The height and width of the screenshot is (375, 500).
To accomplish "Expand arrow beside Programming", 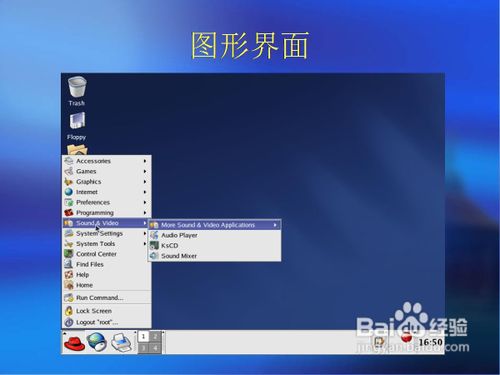I will tap(145, 213).
